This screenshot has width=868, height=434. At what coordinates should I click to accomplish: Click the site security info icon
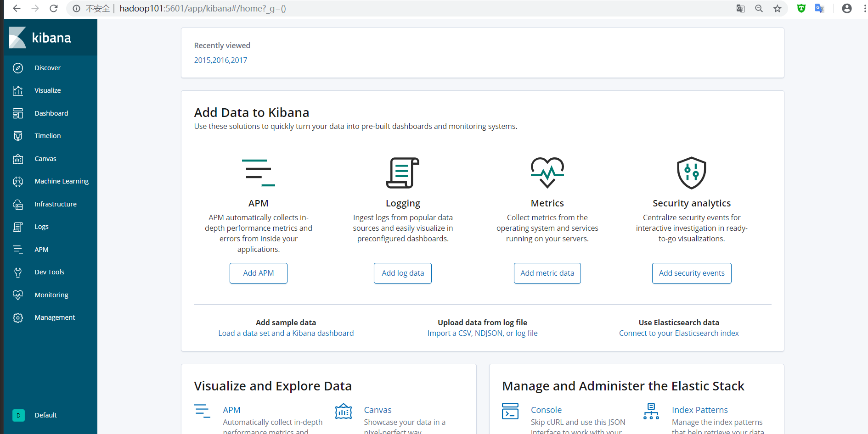pos(77,8)
